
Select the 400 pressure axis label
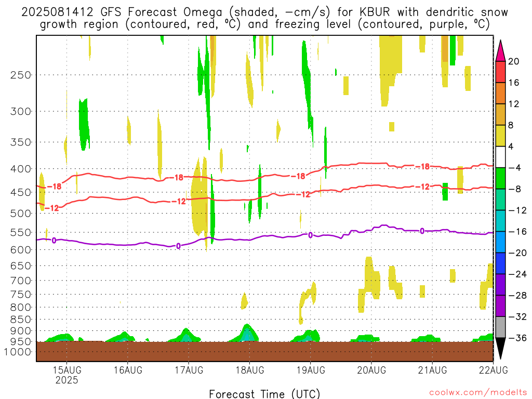[21, 169]
